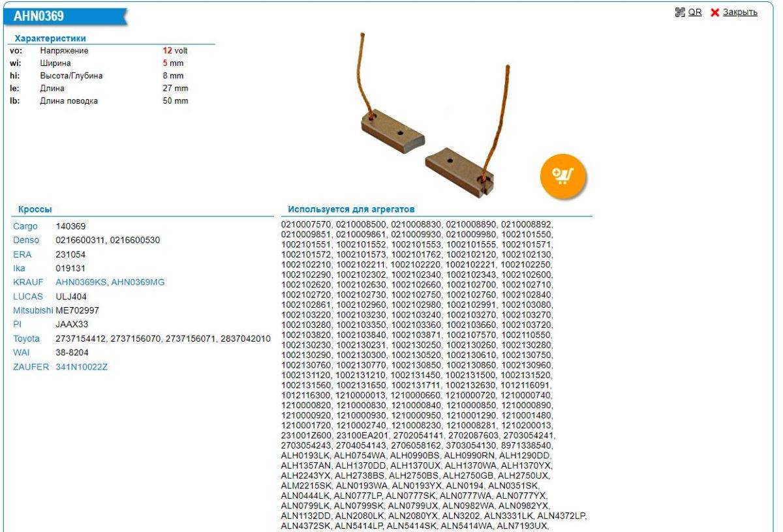Open the ERA brand link
The image size is (783, 532).
pos(22,254)
